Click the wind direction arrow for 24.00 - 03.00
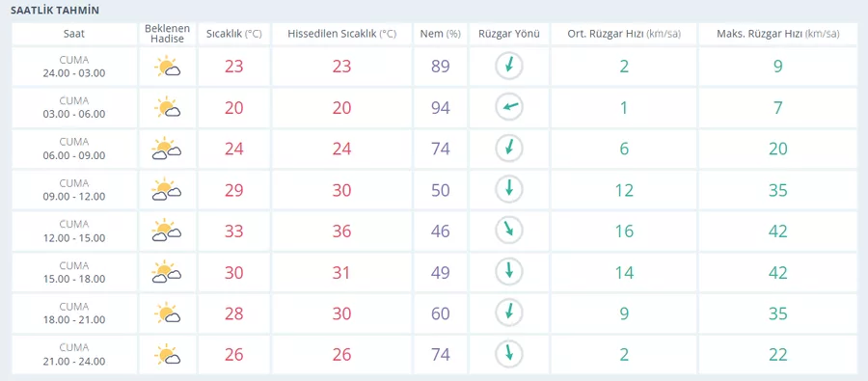Viewport: 868px width, 381px height. tap(508, 67)
